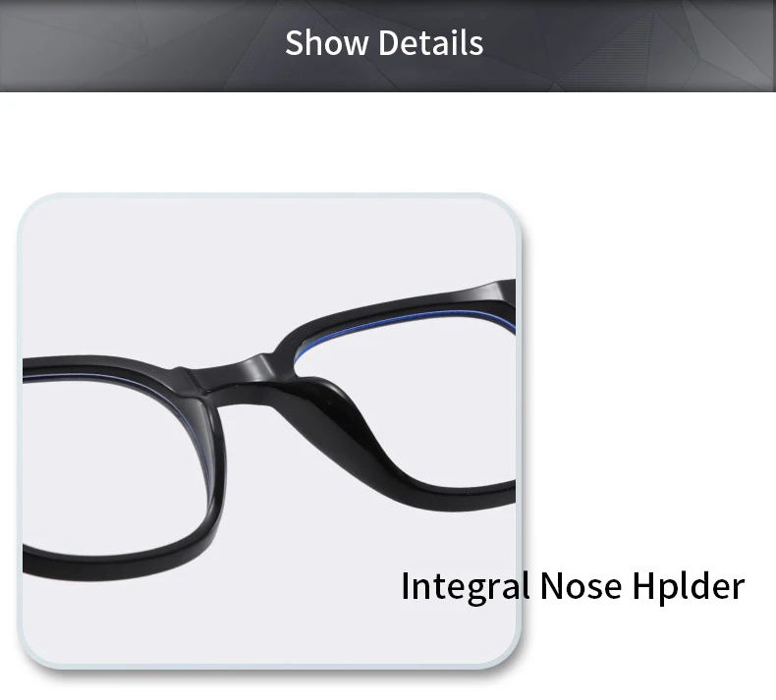Click the word "Hplder" in the caption
Screen dimensions: 776x700
(689, 587)
